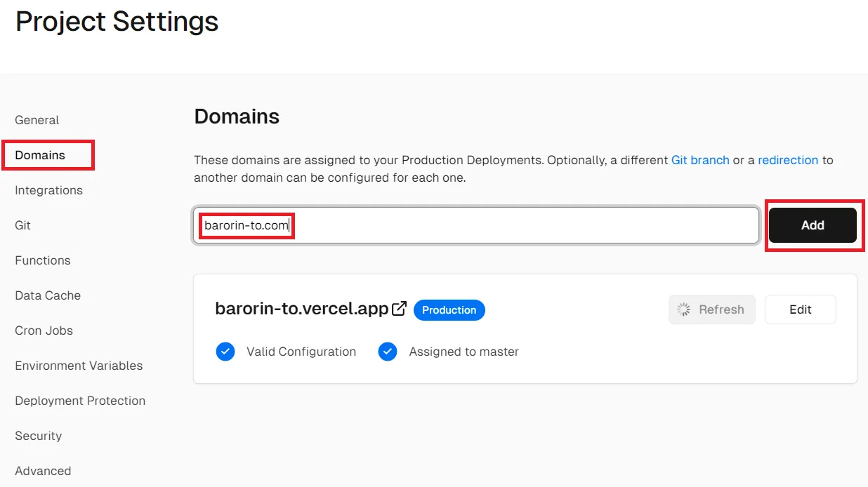Click the Refresh button
This screenshot has width=868, height=487.
pyautogui.click(x=712, y=309)
